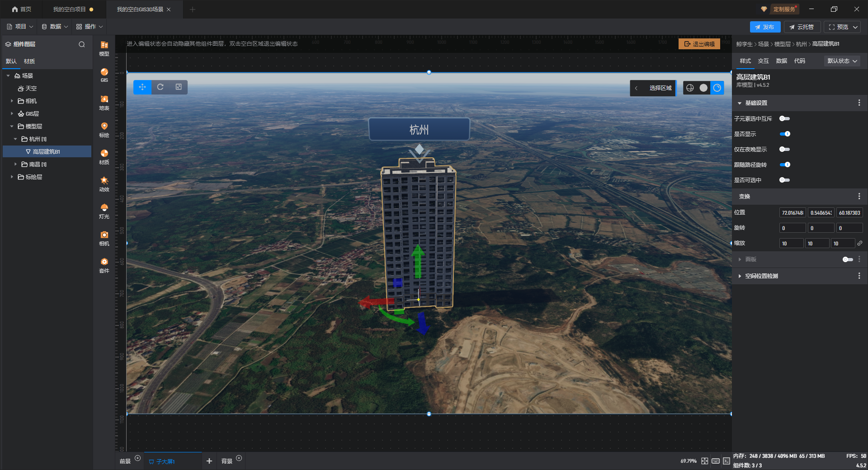
Task: Open the 动效 animation effects library
Action: pos(104,184)
